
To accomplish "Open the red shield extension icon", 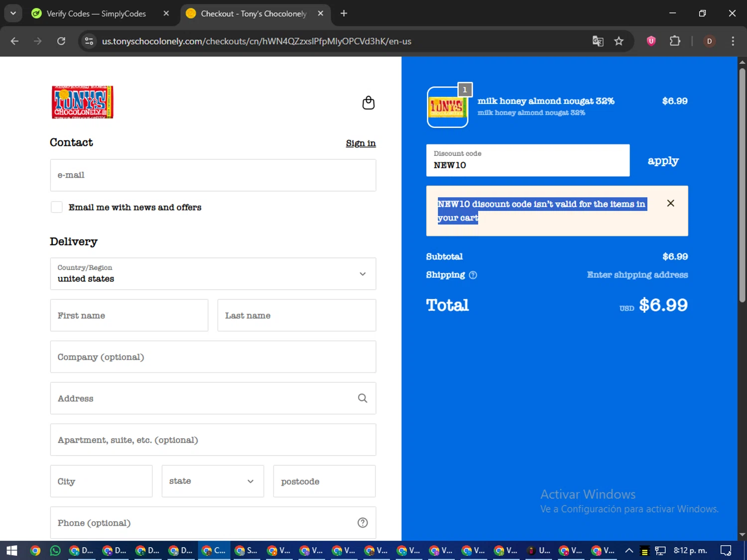I will click(651, 41).
